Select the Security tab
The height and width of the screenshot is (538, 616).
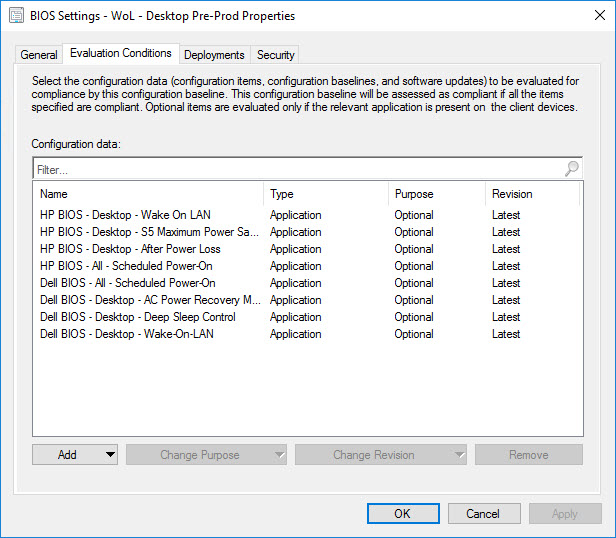(x=275, y=55)
